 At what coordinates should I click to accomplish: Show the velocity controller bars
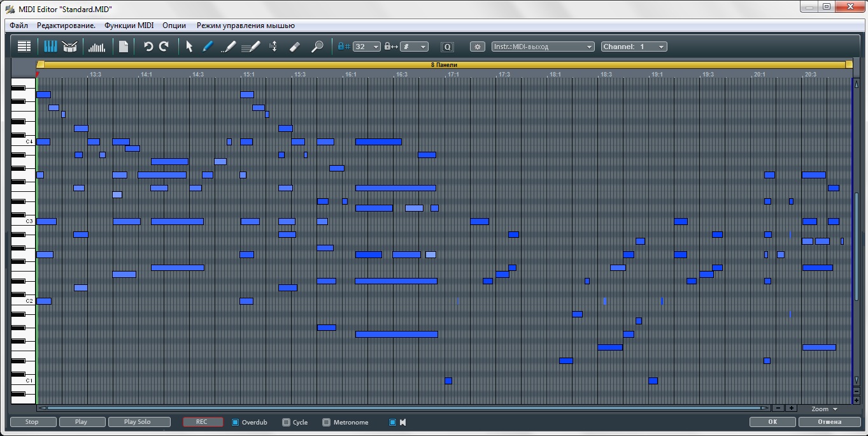97,47
